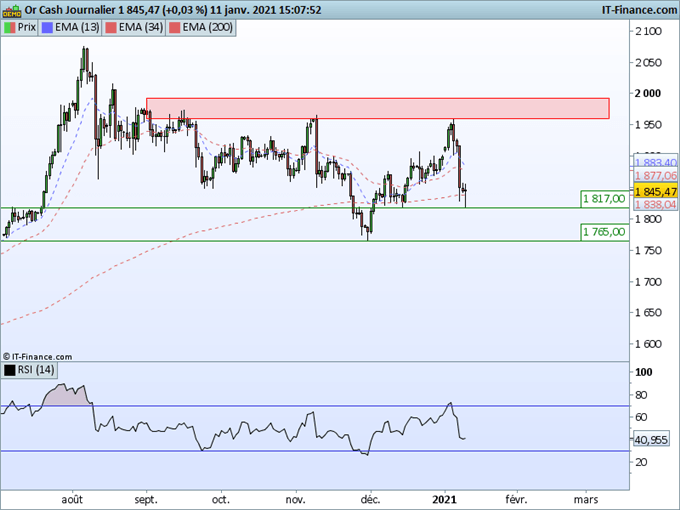Open the EMA (34) indicator settings
The height and width of the screenshot is (510, 680).
pos(134,28)
